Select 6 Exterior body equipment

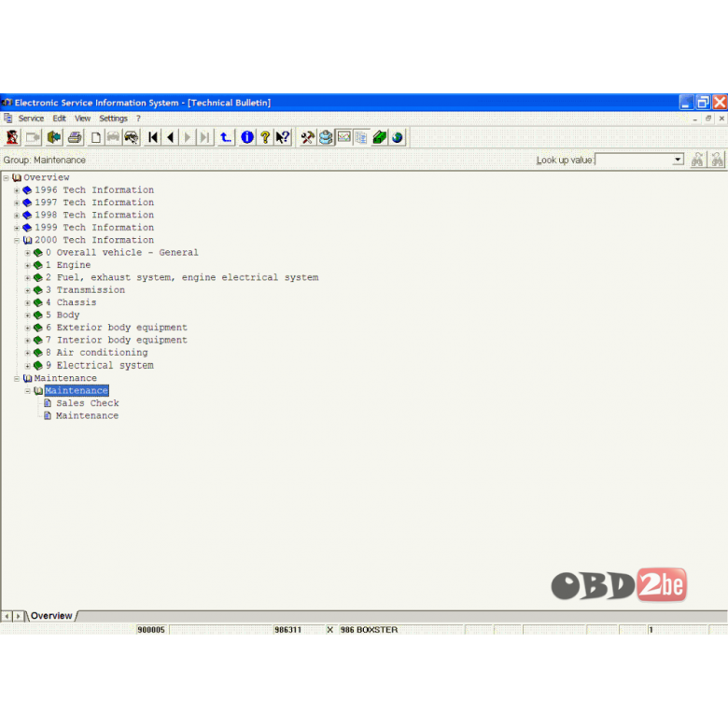coord(117,328)
